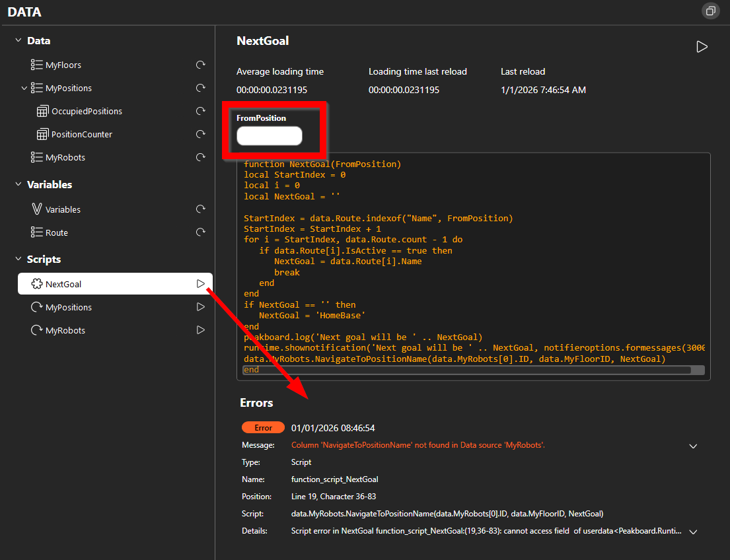730x560 pixels.
Task: Execute the MyPositions script
Action: 200,306
